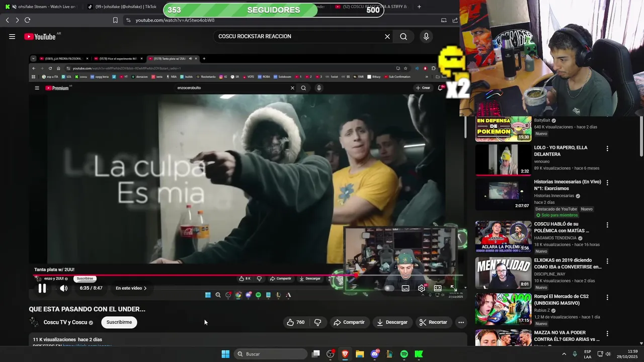Switch to COSCU REACCIONA A STIFFY tab
Image resolution: width=644 pixels, height=362 pixels.
(371, 7)
